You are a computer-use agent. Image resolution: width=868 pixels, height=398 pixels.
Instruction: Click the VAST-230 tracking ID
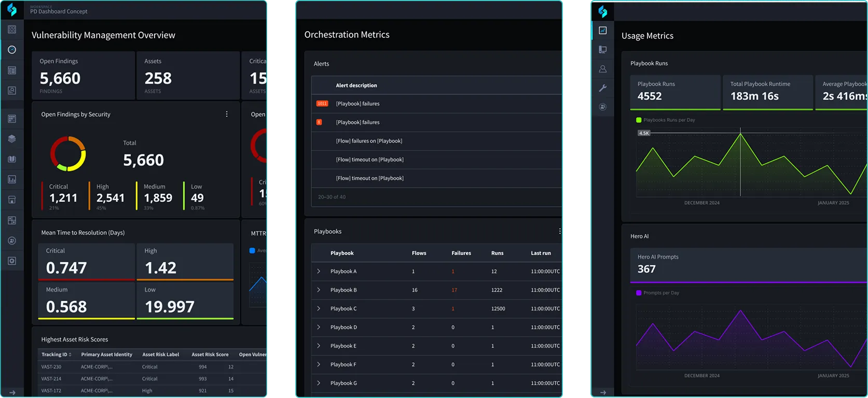pos(51,367)
